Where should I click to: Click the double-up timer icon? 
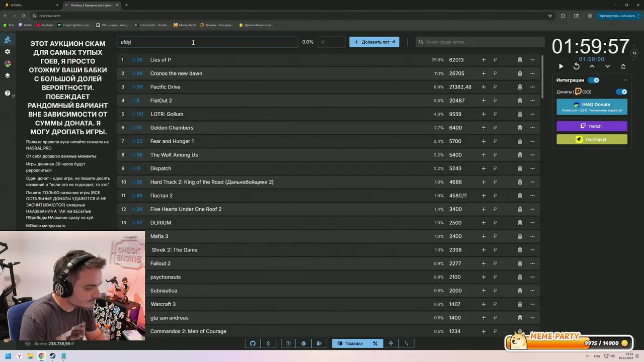[x=623, y=66]
